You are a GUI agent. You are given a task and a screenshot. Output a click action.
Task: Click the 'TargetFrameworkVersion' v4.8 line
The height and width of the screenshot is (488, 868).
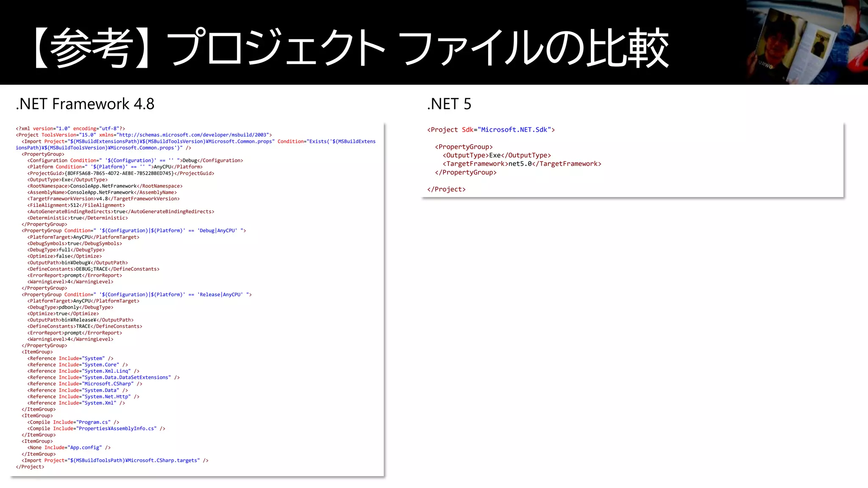103,199
